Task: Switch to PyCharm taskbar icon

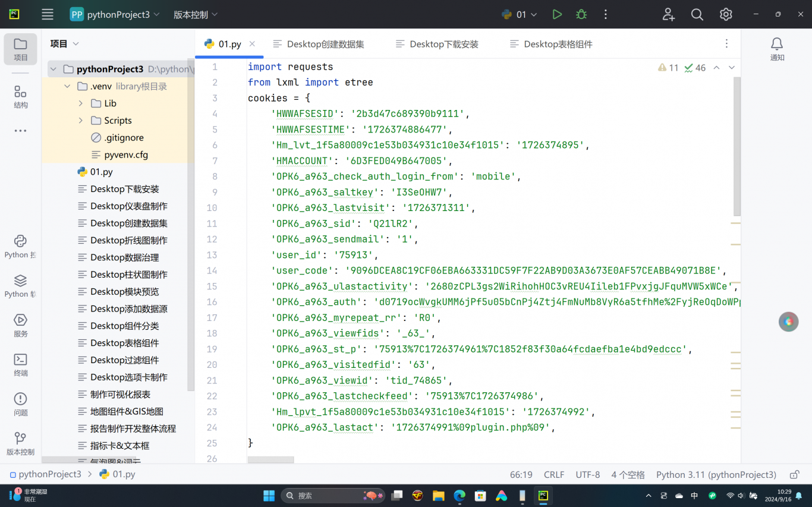Action: click(543, 495)
